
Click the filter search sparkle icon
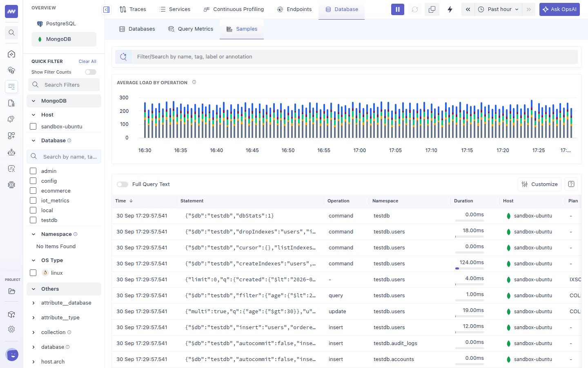tap(123, 57)
